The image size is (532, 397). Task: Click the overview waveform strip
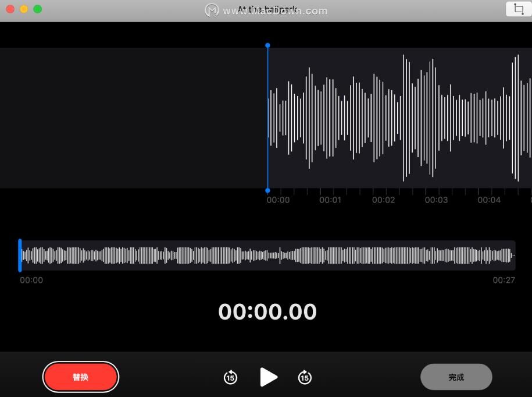coord(267,256)
